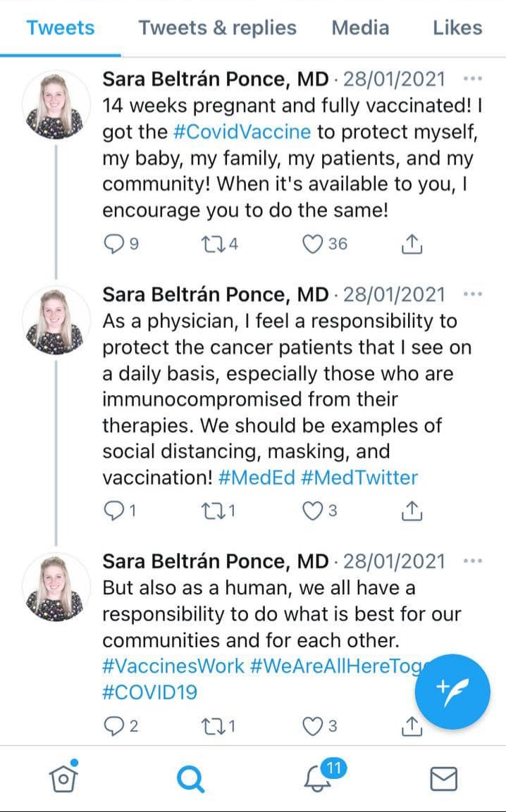Screen dimensions: 506x812
Task: Open the Messages envelope icon
Action: coord(444,779)
